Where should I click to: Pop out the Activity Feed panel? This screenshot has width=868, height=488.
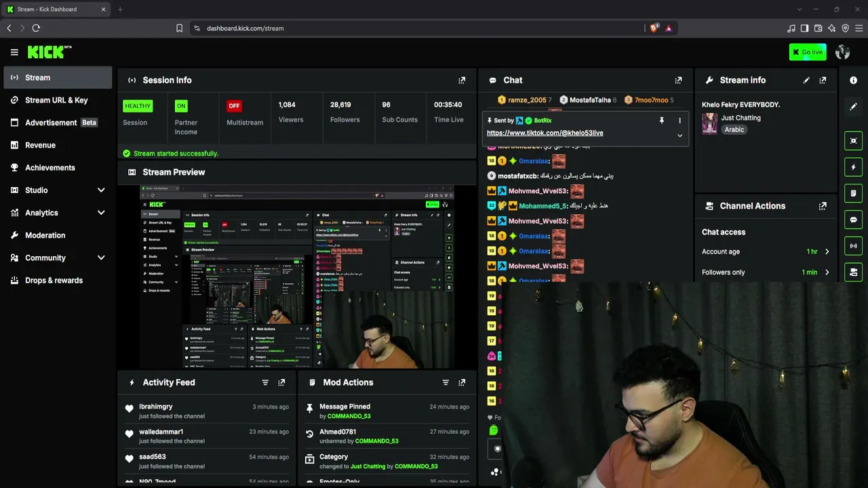coord(281,382)
